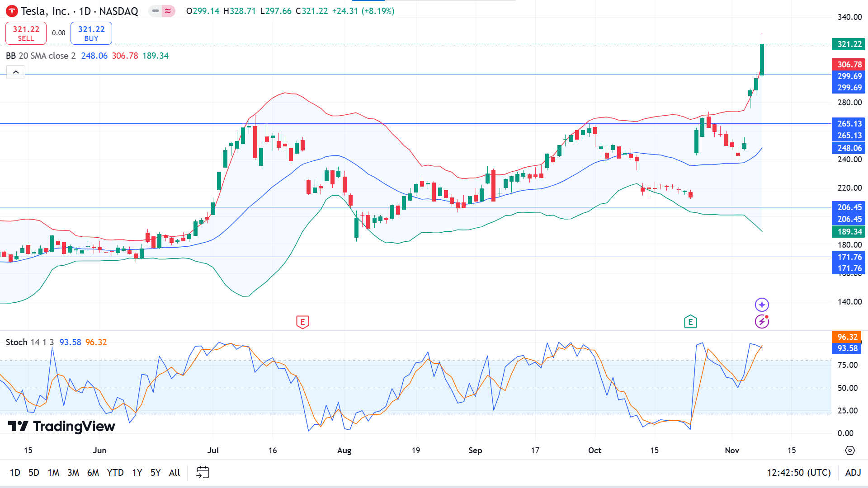The image size is (868, 488).
Task: Open the date range calendar icon
Action: (203, 472)
